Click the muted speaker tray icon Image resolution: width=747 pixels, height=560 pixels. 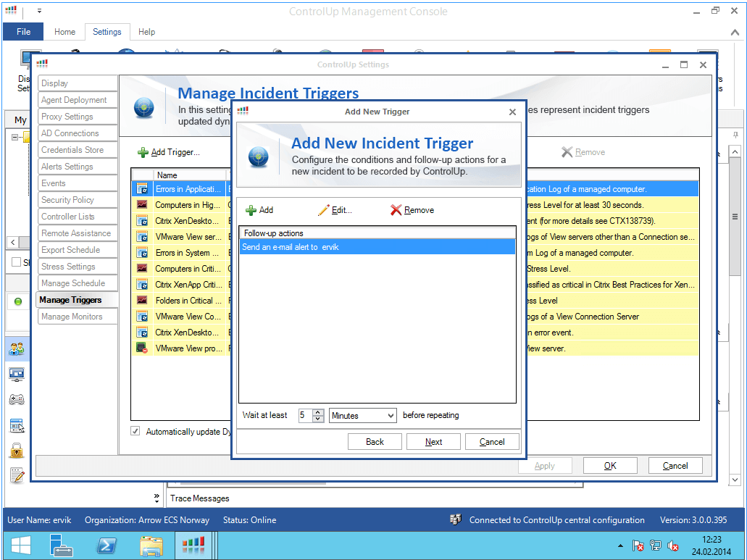pyautogui.click(x=673, y=546)
